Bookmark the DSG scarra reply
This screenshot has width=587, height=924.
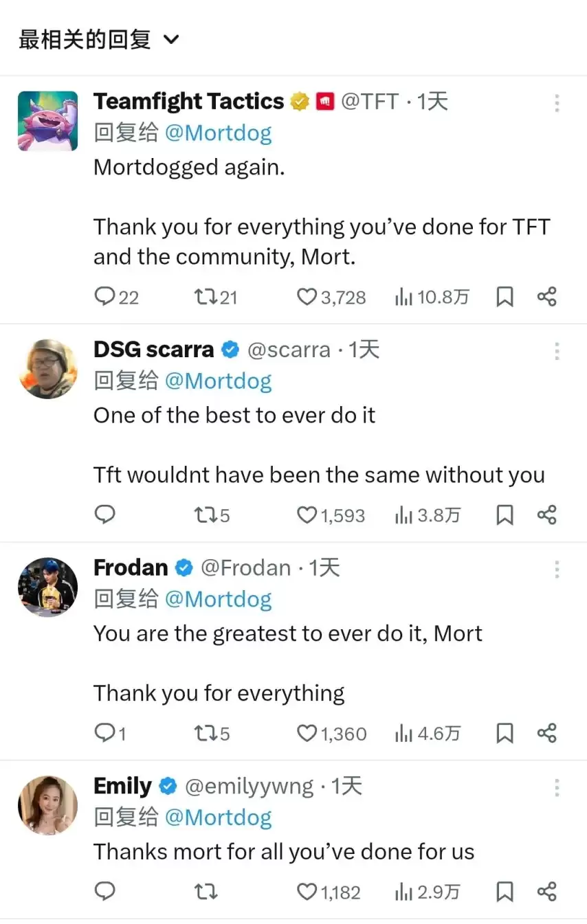click(x=505, y=515)
